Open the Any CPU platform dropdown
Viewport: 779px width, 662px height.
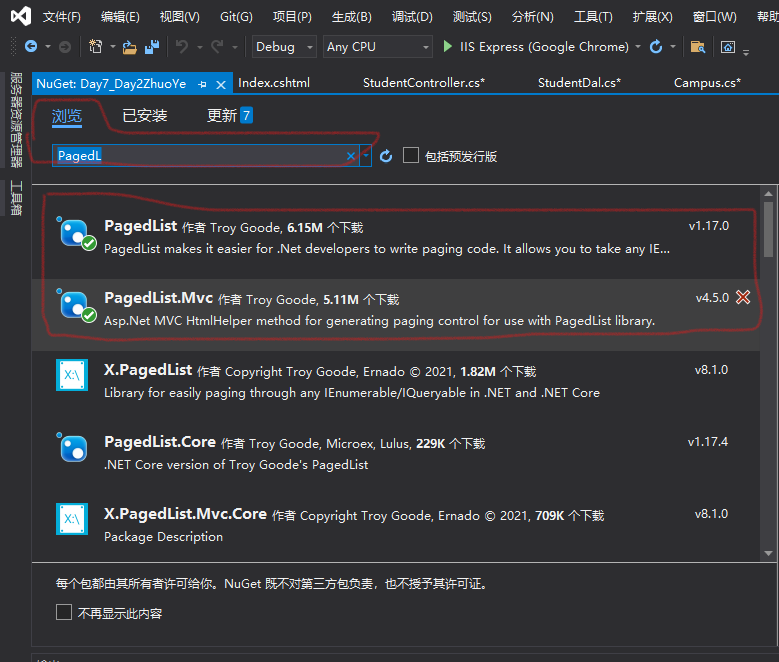(x=378, y=47)
